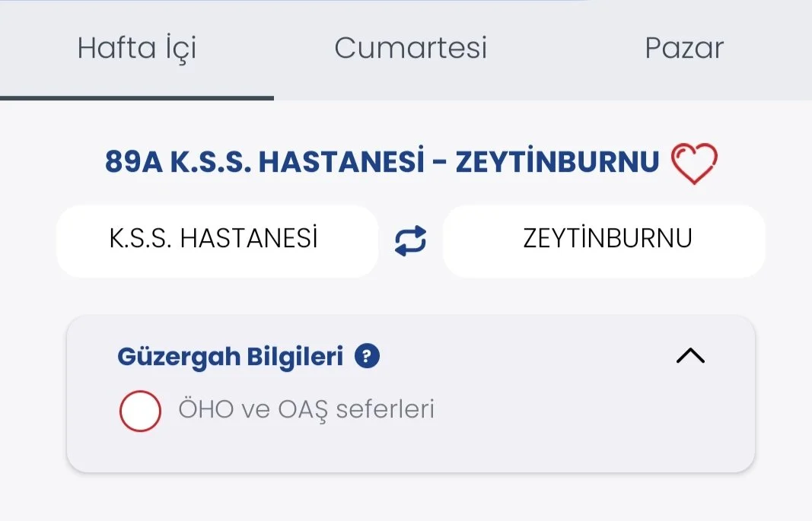Add route 89A to favorites with the heart icon
The height and width of the screenshot is (521, 812).
click(693, 164)
